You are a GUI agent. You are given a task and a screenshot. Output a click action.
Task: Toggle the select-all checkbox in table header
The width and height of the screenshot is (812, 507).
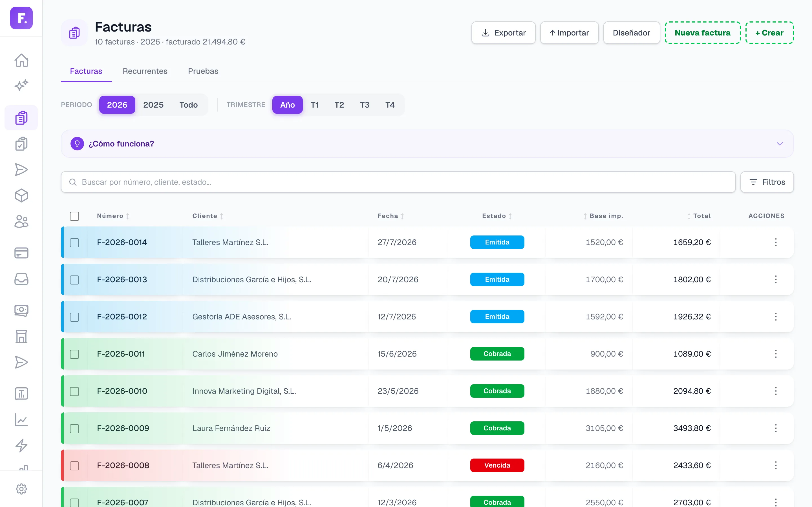click(74, 216)
